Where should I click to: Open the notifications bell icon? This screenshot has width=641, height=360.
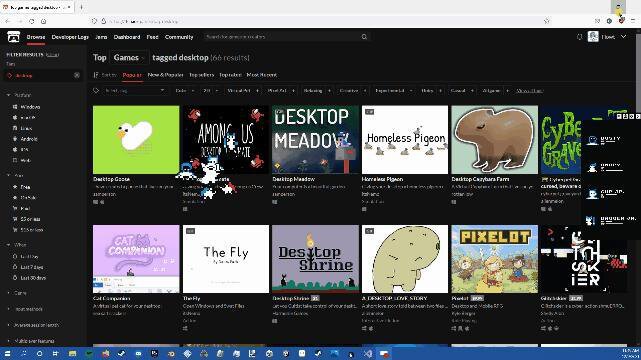[579, 37]
